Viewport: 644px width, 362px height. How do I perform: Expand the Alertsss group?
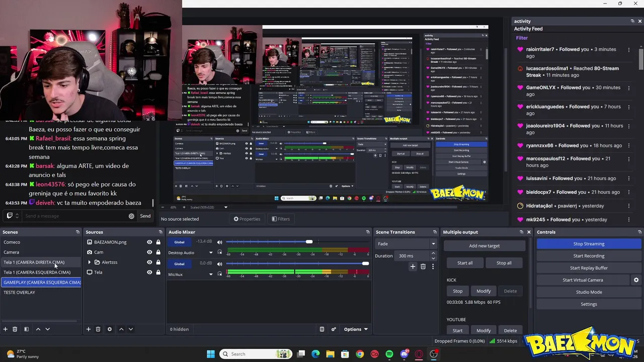90,262
